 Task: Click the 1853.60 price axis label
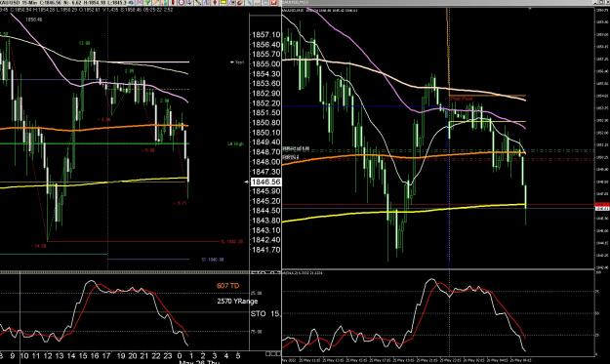pyautogui.click(x=266, y=84)
